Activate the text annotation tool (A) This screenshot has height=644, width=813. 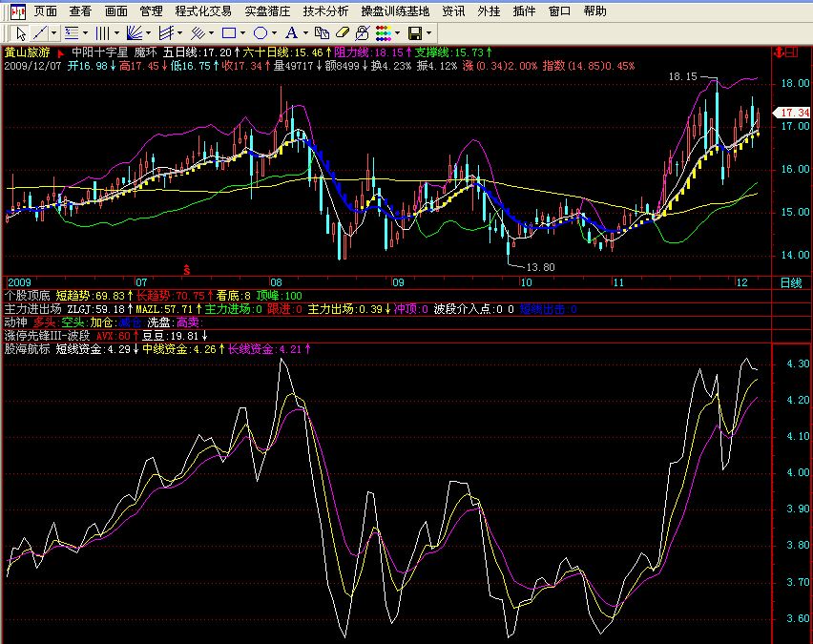291,32
